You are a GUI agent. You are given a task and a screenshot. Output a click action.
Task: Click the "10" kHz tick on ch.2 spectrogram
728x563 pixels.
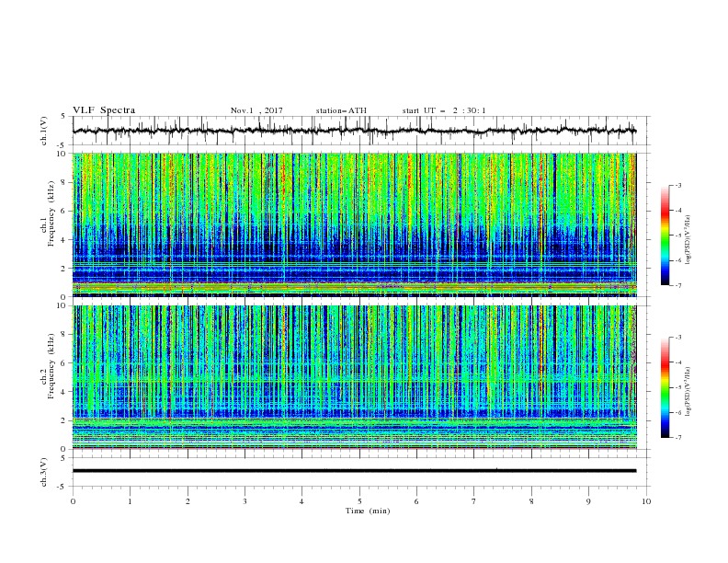[62, 305]
